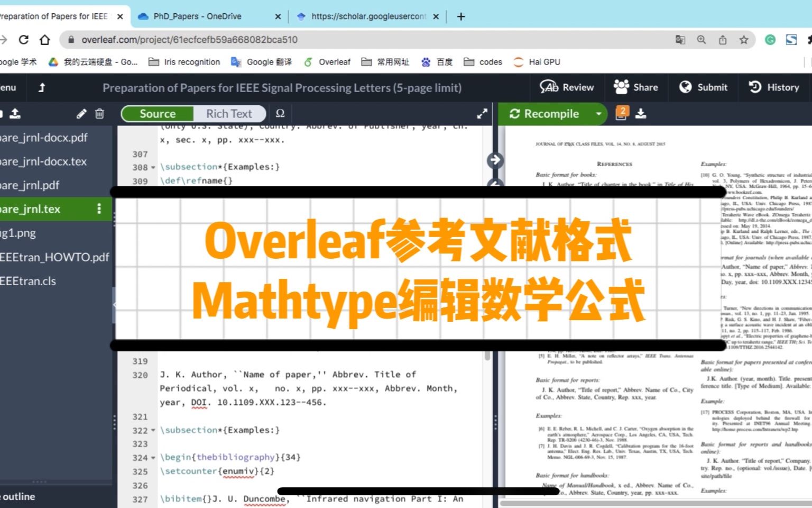The image size is (812, 508).
Task: Open the Overleaf bookmark
Action: pyautogui.click(x=327, y=62)
